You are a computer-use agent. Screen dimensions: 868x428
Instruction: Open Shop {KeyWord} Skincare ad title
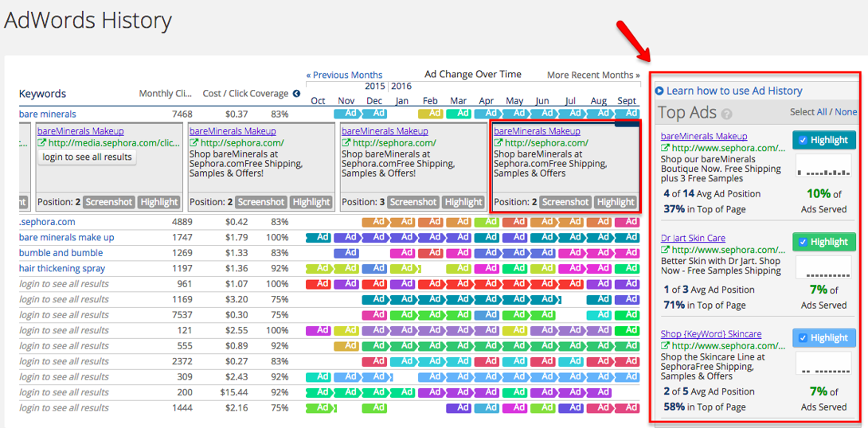[x=711, y=334]
